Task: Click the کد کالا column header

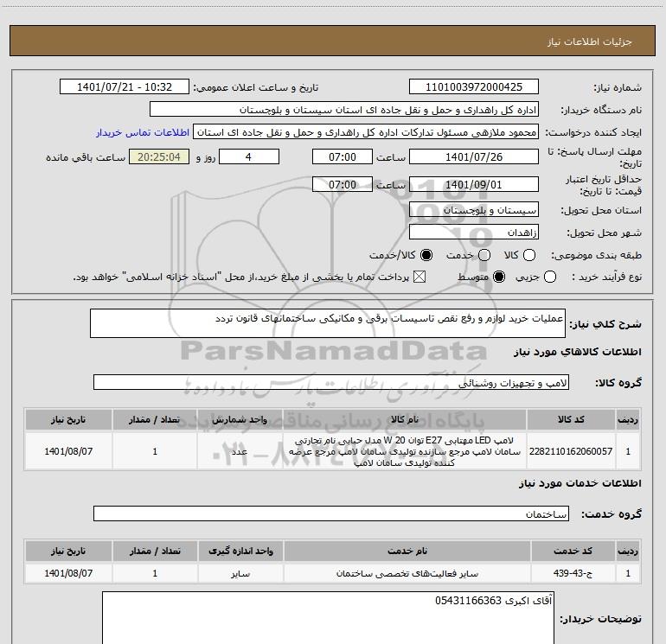Action: click(571, 420)
